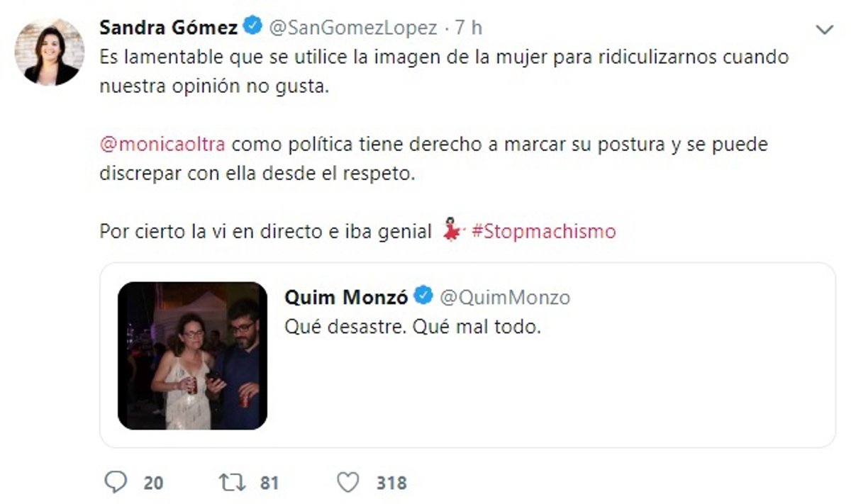Open the quoted tweet photo thumbnail
Screen dimensions: 851x504
click(x=192, y=355)
